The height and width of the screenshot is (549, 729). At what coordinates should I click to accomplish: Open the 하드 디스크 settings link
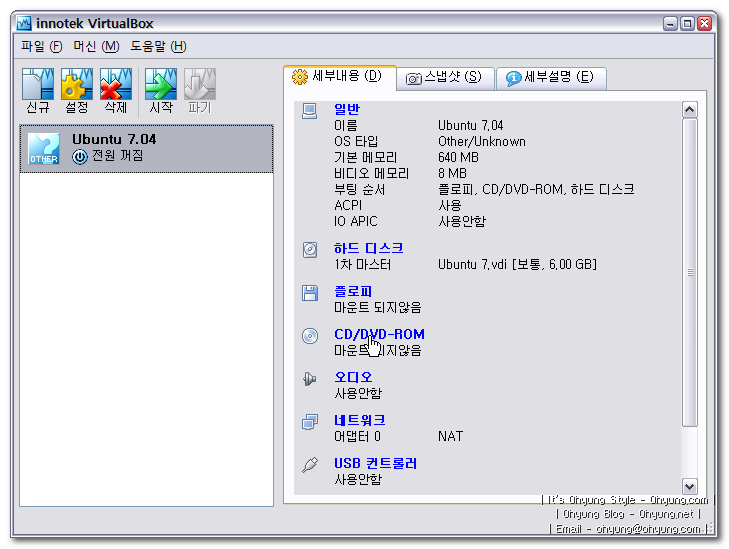click(368, 248)
